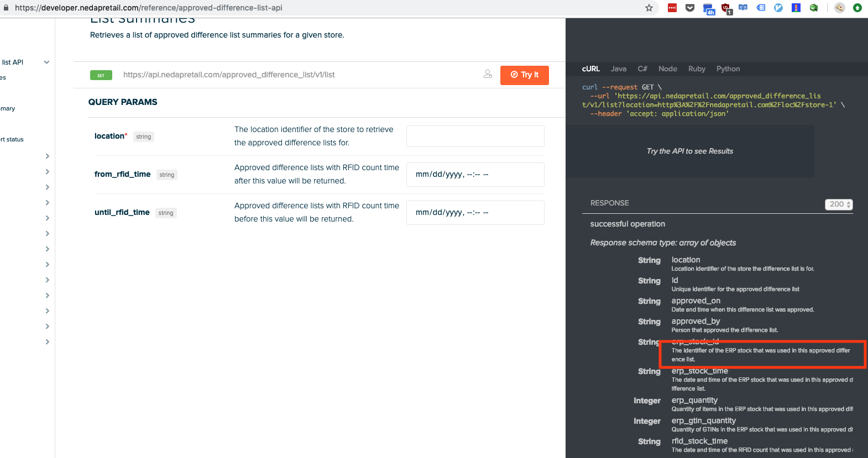
Task: Focus the from_rfid_time date input
Action: point(475,175)
